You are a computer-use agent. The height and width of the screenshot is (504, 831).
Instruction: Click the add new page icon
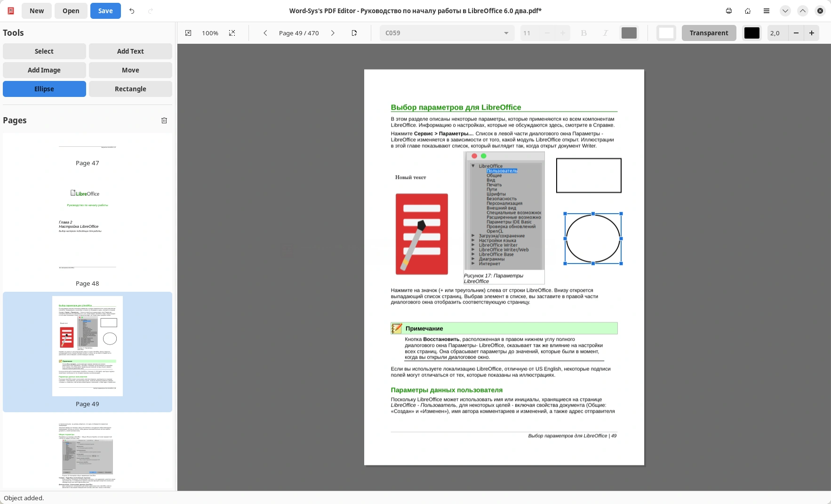[x=354, y=33]
